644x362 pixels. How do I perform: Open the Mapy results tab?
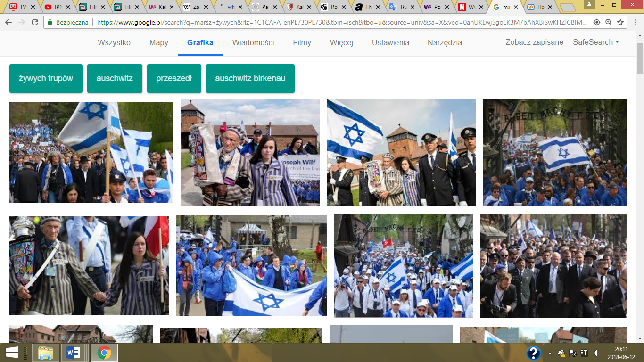[159, 42]
